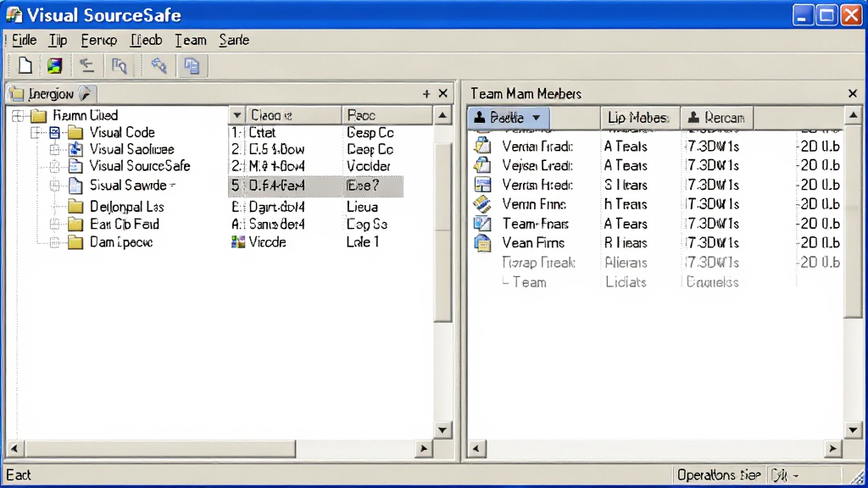Expand the Visual Code tree node
Viewport: 868px width, 488px height.
pyautogui.click(x=36, y=132)
